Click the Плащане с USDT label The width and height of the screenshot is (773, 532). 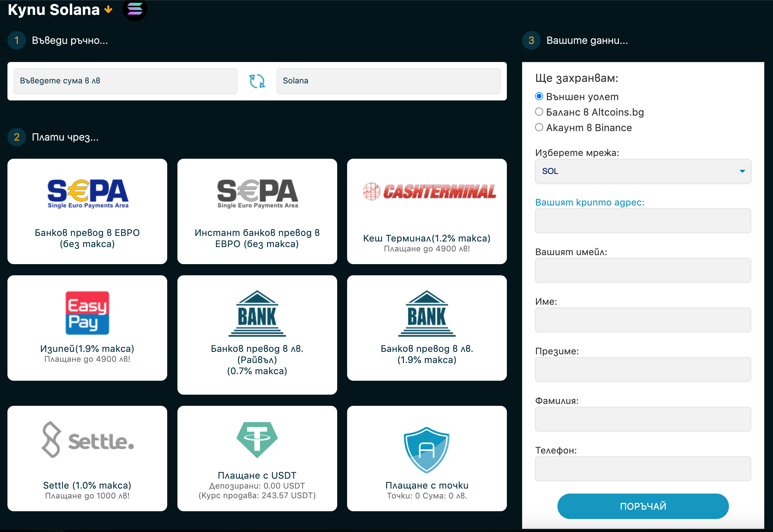(257, 475)
